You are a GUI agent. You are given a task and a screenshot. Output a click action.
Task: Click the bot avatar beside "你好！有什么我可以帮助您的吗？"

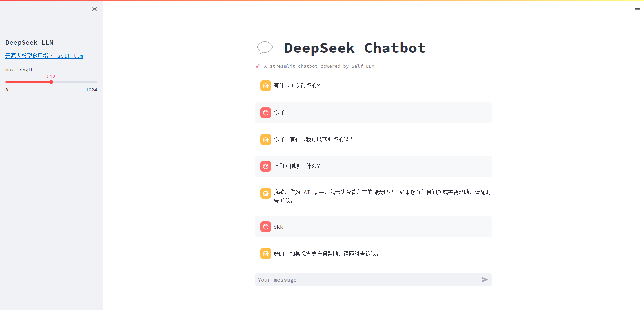(x=265, y=140)
